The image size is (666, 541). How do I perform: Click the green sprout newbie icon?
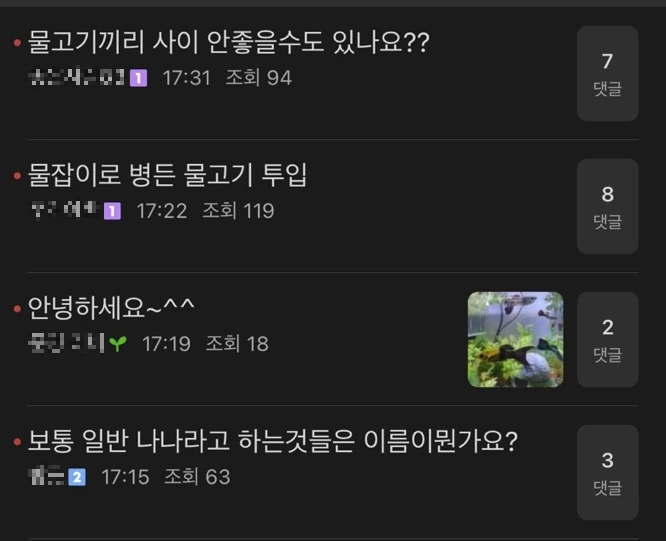click(x=118, y=344)
